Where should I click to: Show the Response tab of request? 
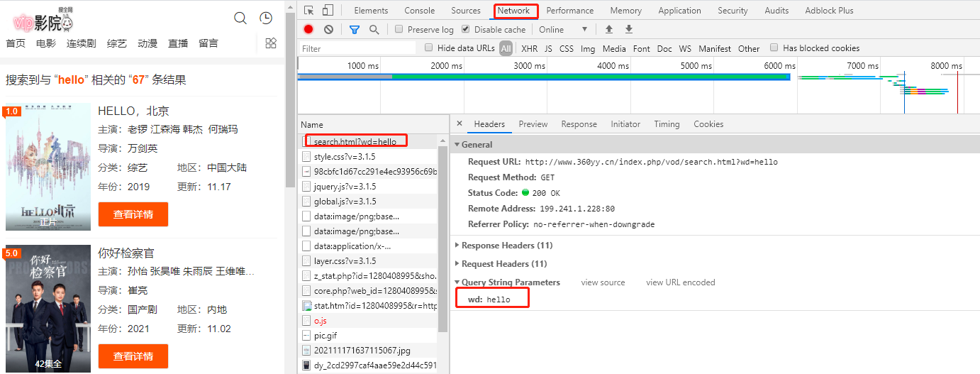click(579, 123)
